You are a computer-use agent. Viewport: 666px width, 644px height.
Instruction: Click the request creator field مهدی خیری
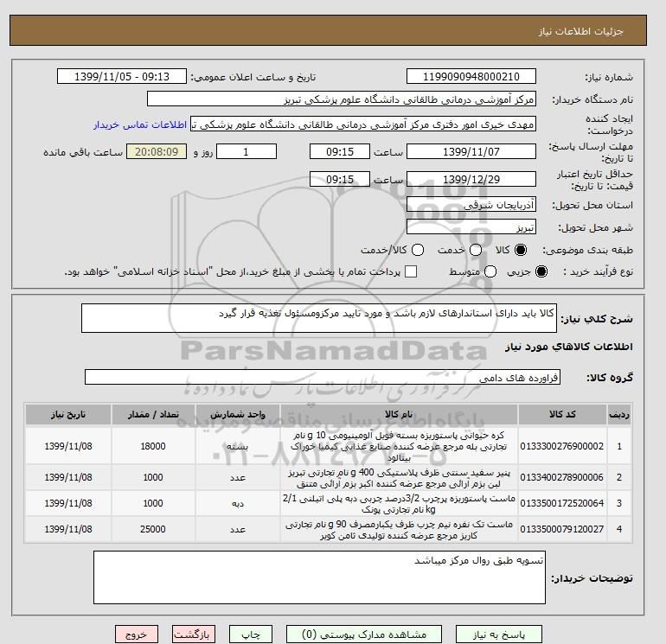coord(363,124)
